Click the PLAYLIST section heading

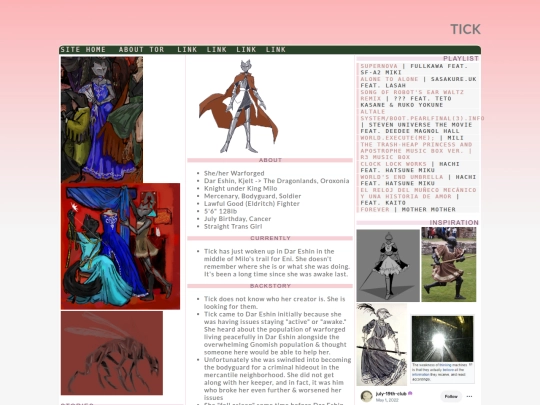[x=461, y=59]
